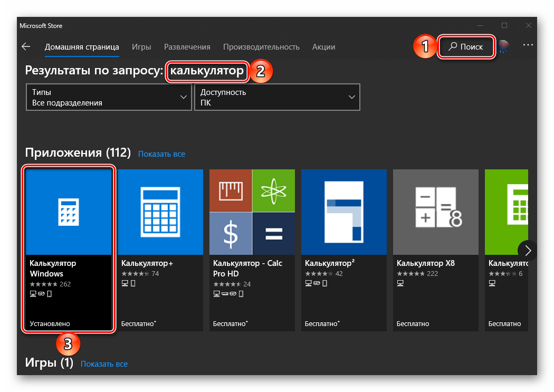
Task: Click Показать все next to Игры
Action: click(104, 364)
